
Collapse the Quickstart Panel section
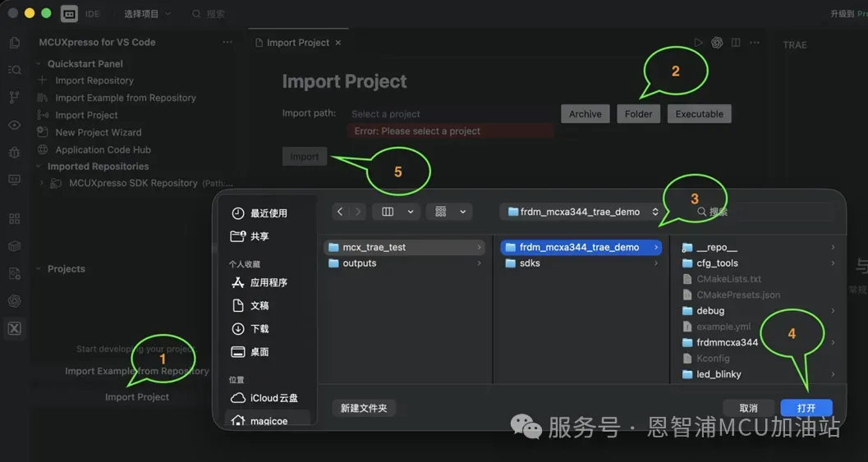(x=39, y=64)
